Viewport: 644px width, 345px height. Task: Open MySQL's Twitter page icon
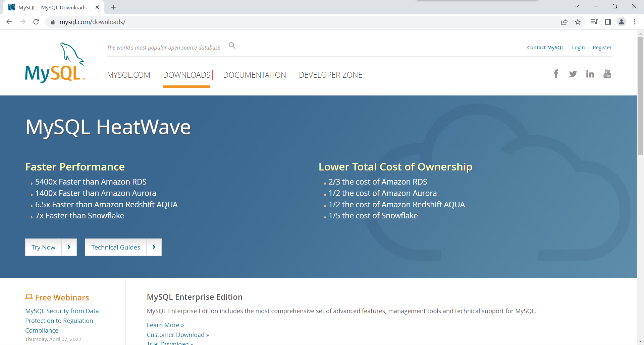tap(573, 74)
